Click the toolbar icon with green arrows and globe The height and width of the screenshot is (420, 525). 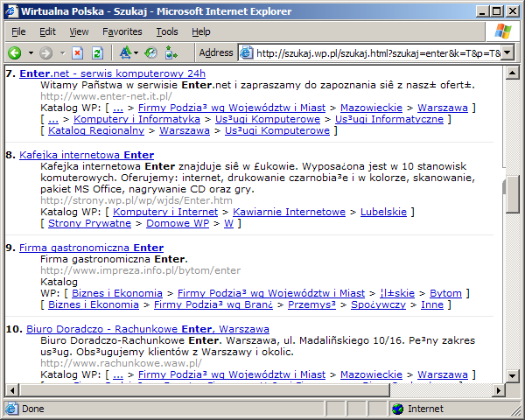pyautogui.click(x=171, y=52)
